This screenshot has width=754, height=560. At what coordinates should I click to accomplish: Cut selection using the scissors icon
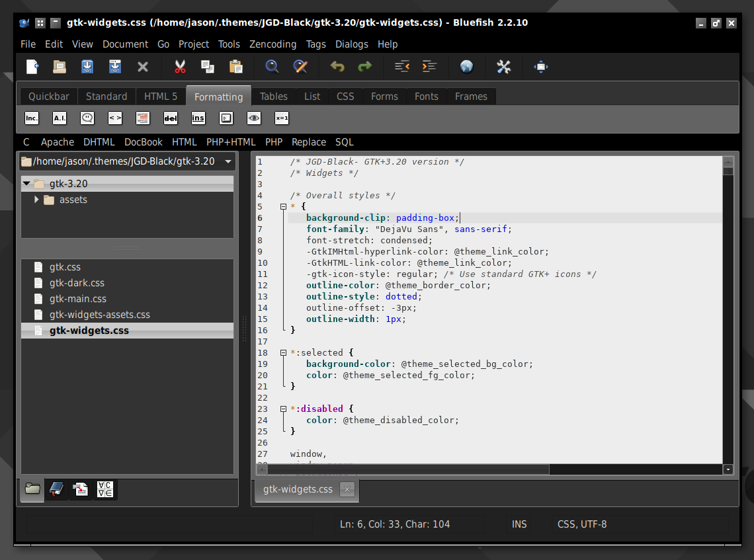click(x=180, y=66)
